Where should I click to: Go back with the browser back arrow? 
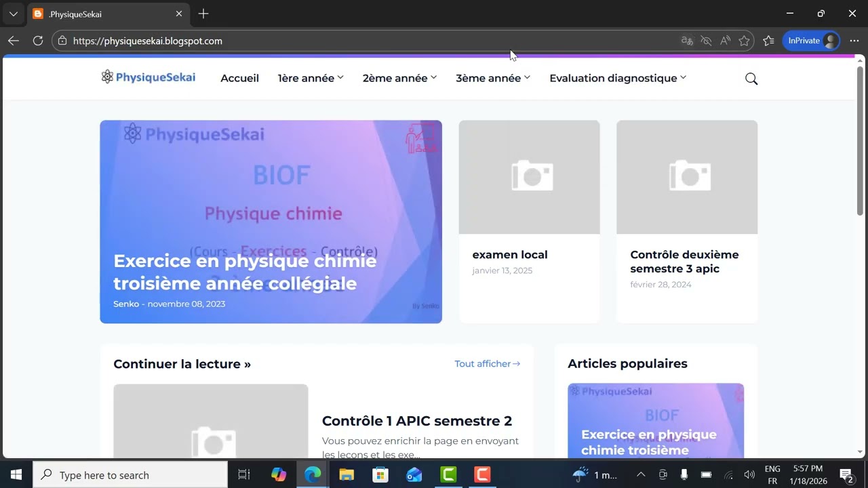pyautogui.click(x=14, y=41)
